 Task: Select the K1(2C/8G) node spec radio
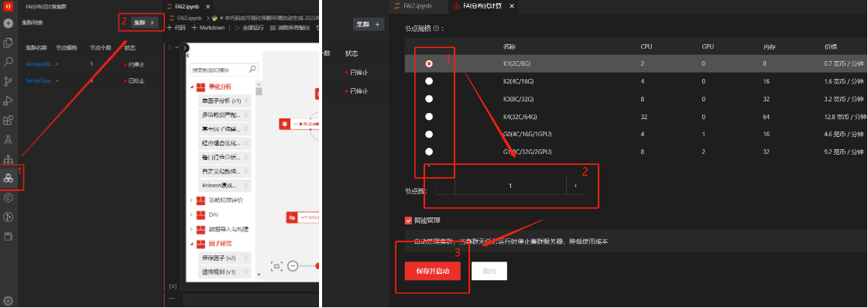coord(428,63)
